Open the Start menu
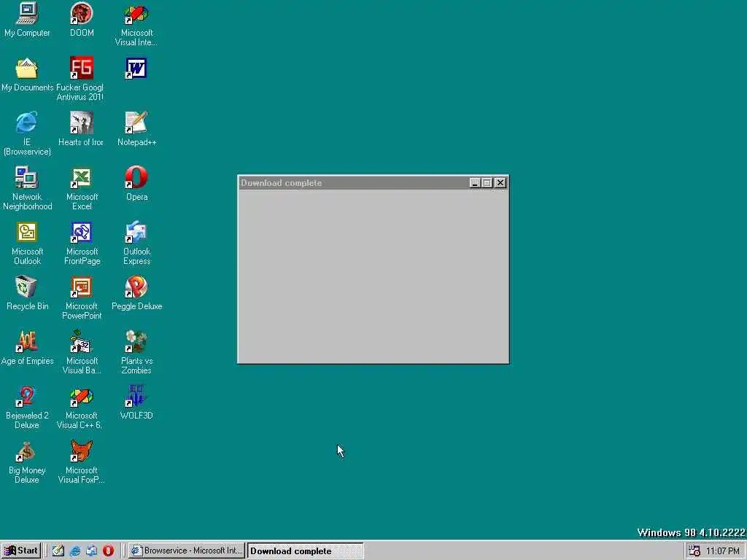This screenshot has width=747, height=560. [x=21, y=551]
